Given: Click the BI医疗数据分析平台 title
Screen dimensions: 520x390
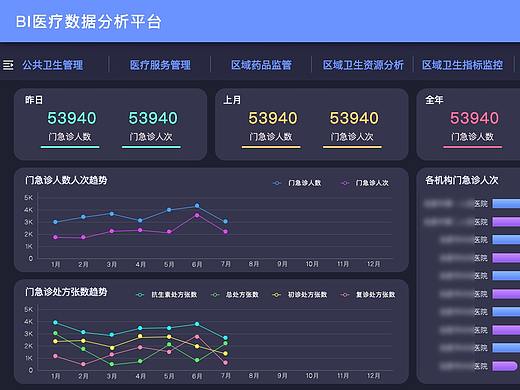Looking at the screenshot, I should 89,22.
